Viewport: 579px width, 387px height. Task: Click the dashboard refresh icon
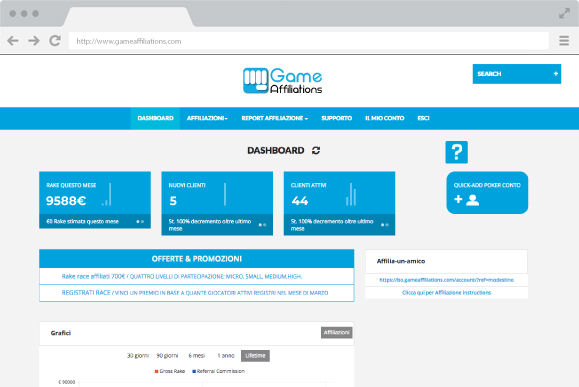(316, 150)
